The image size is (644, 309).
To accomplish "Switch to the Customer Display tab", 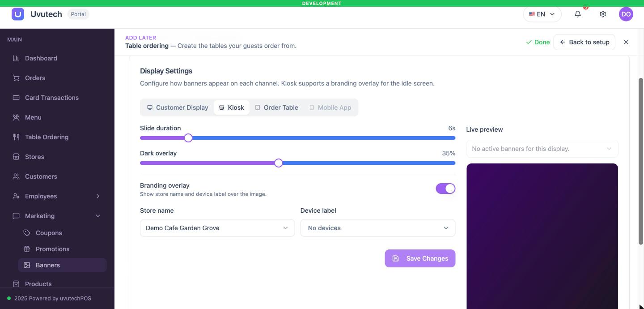I will pyautogui.click(x=178, y=107).
